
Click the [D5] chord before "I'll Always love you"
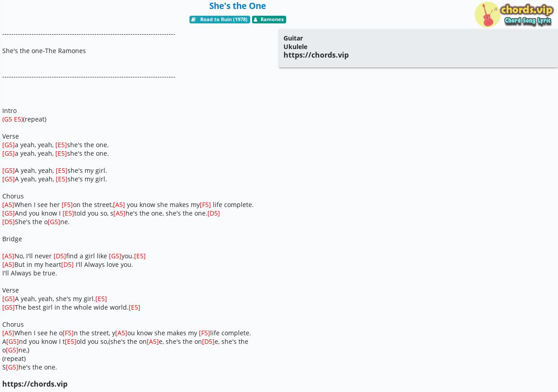pyautogui.click(x=67, y=265)
